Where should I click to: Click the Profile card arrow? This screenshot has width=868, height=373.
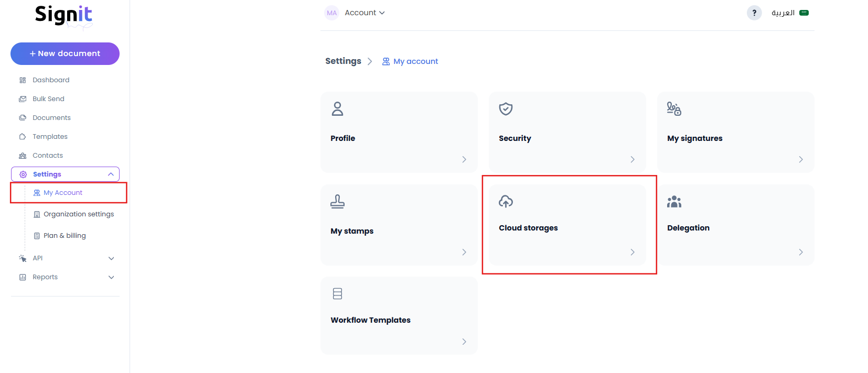pyautogui.click(x=464, y=159)
